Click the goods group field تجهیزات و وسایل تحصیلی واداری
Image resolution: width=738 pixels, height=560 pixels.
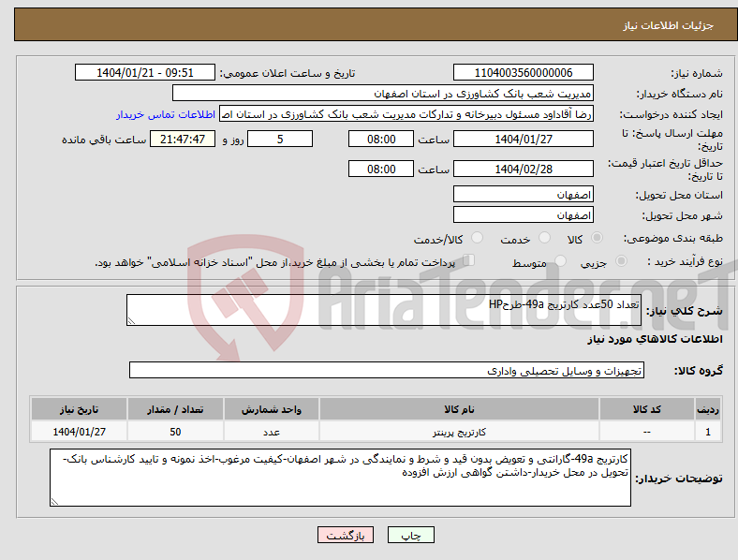(x=387, y=370)
